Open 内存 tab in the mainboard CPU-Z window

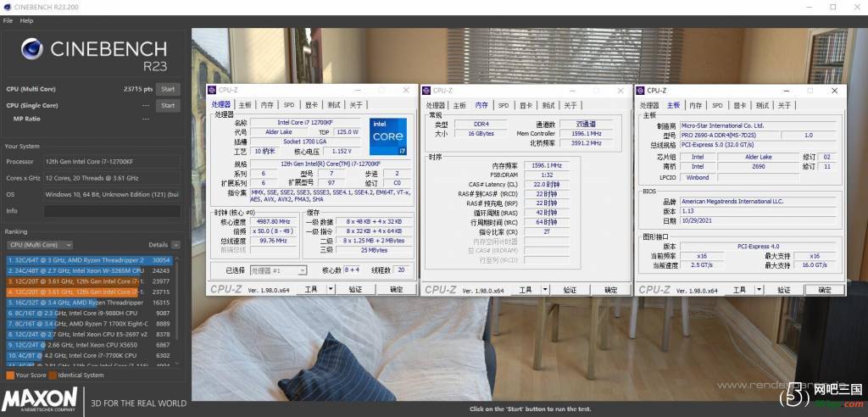pos(696,105)
